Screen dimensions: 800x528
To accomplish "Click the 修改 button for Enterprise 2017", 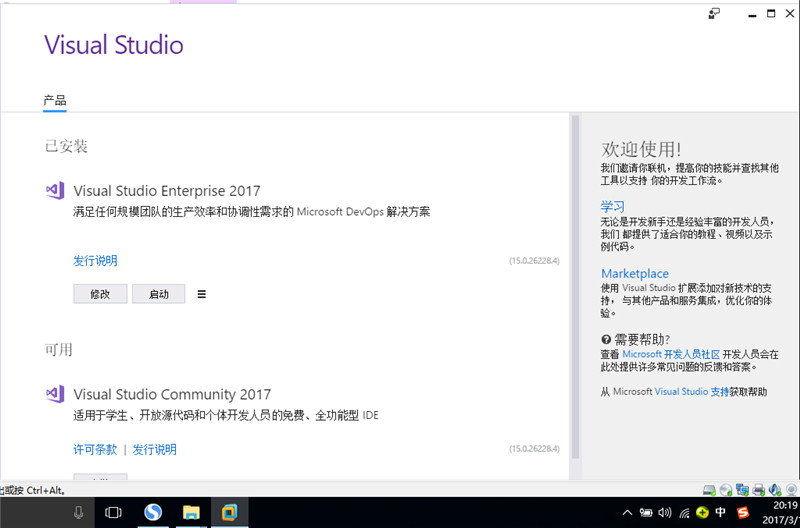I will click(x=100, y=294).
